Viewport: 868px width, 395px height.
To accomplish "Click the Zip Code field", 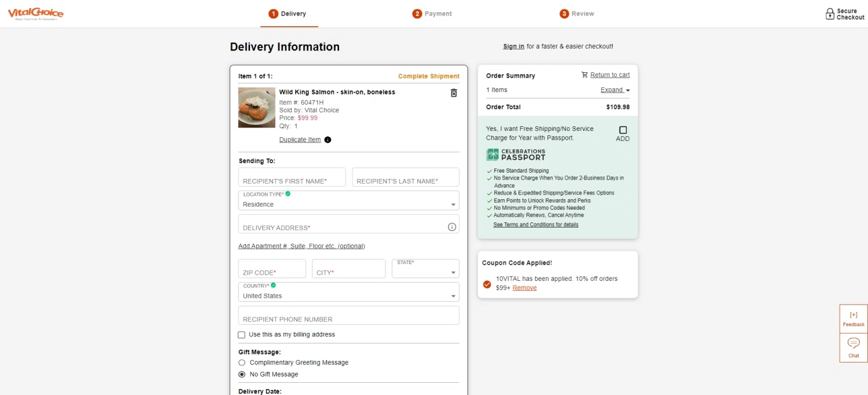I will pyautogui.click(x=272, y=269).
